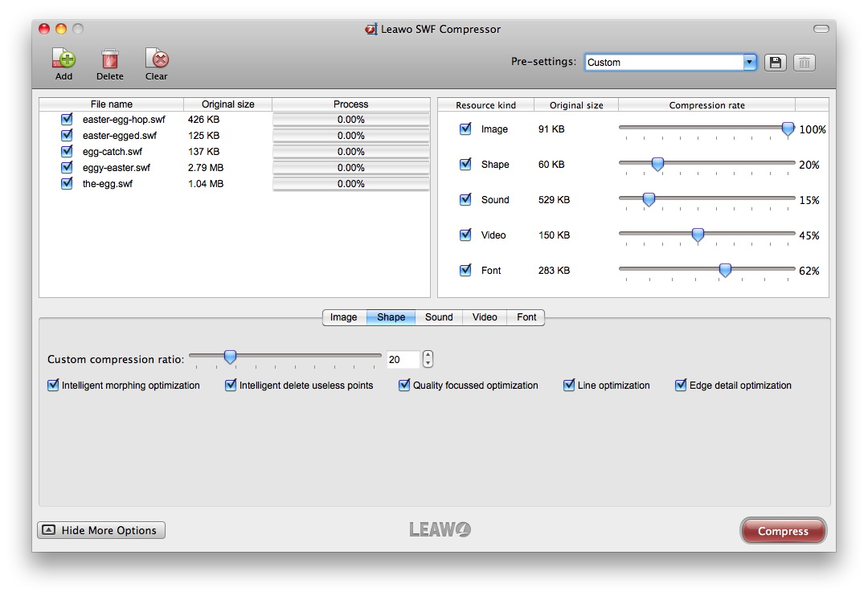Click the Process column header
Viewport: 868px width, 596px height.
click(351, 104)
